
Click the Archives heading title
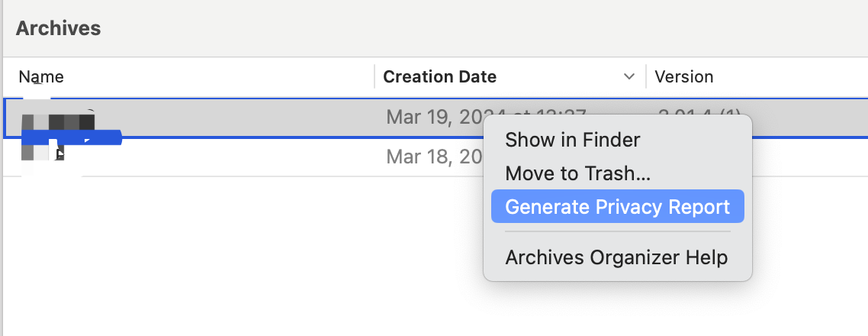point(58,28)
